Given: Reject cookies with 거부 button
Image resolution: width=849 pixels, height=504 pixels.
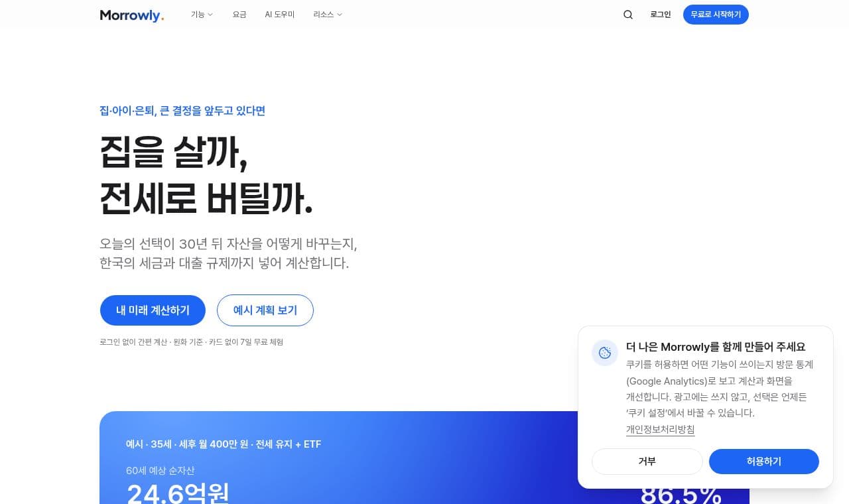Looking at the screenshot, I should (647, 462).
